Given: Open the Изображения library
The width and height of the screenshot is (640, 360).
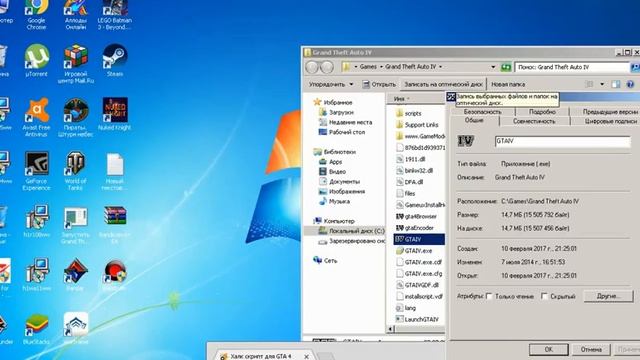Looking at the screenshot, I should click(x=342, y=191).
